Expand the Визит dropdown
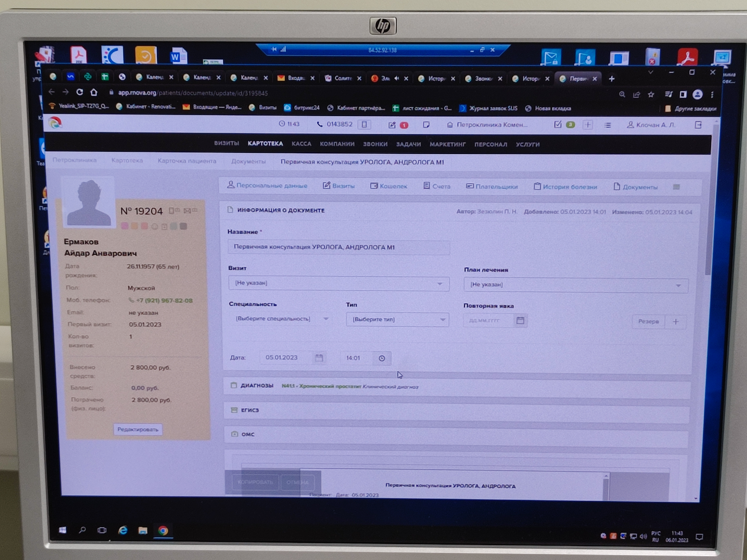Screen dimensions: 747x560 click(339, 283)
